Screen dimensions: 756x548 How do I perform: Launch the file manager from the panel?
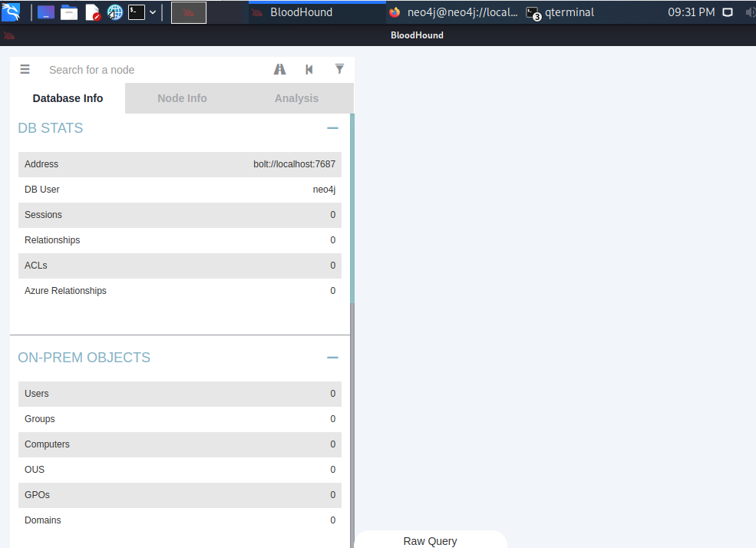coord(69,12)
